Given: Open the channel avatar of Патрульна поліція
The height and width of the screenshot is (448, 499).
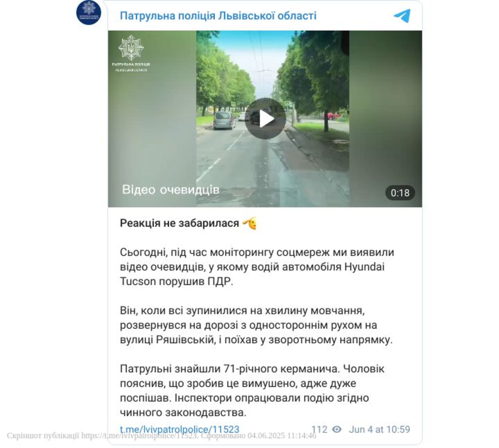Looking at the screenshot, I should pos(89,12).
